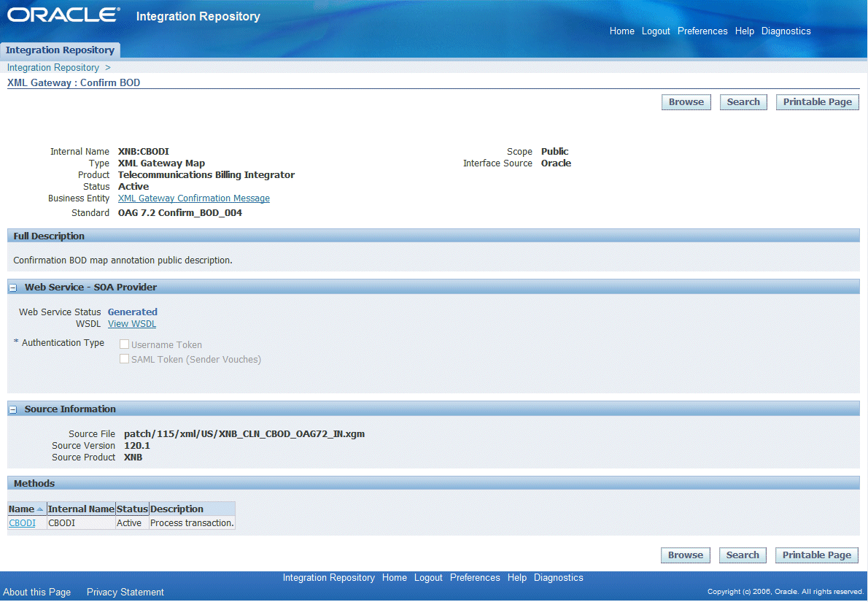Image resolution: width=868 pixels, height=602 pixels.
Task: Click the XNB:CBODI internal name value
Action: point(144,151)
